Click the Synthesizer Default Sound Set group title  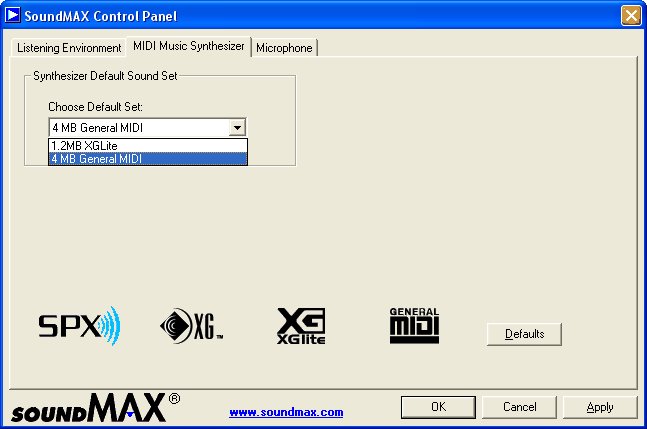point(105,76)
